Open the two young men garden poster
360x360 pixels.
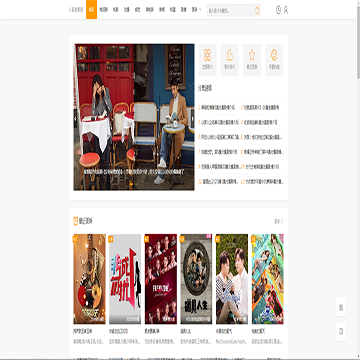point(232,279)
